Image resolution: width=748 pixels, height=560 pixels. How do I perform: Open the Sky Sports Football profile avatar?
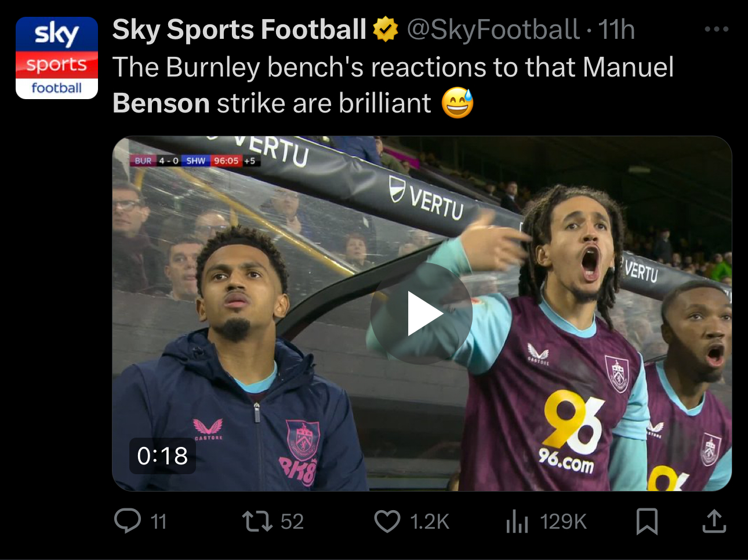[56, 58]
